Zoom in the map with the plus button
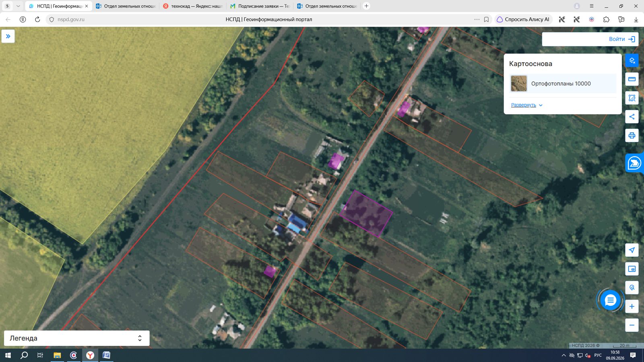The width and height of the screenshot is (644, 362). (x=632, y=306)
